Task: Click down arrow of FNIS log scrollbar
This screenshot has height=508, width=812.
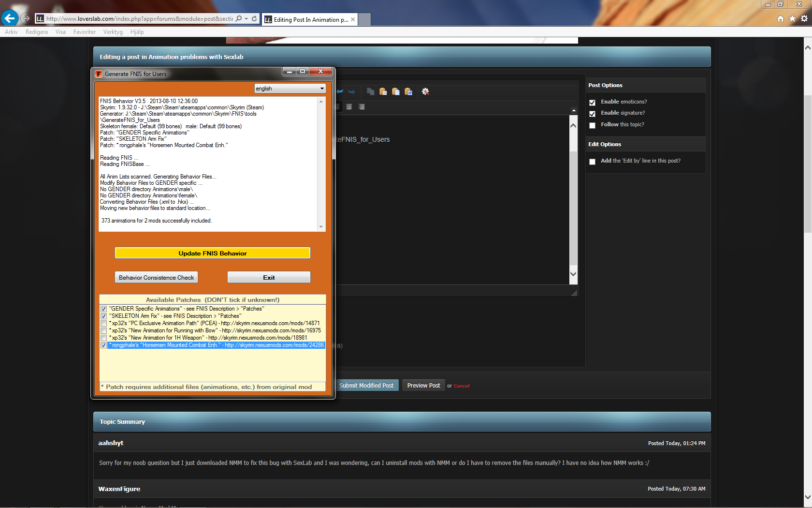Action: click(321, 227)
